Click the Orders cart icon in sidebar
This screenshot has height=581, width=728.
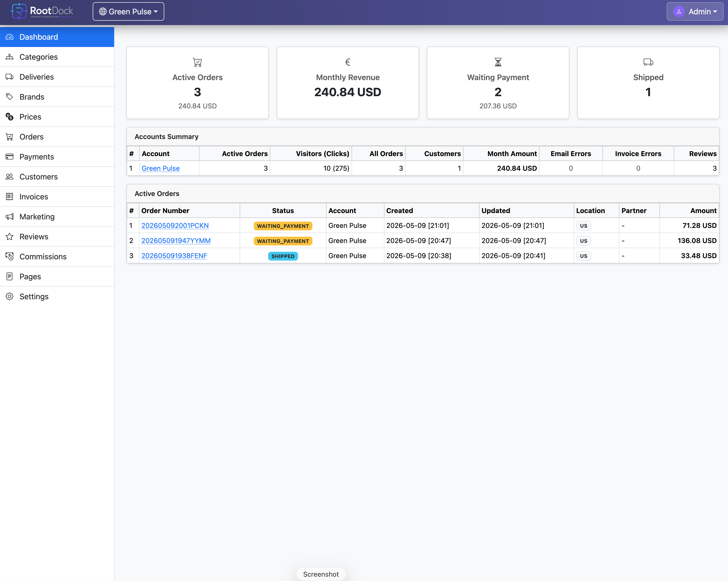click(9, 137)
